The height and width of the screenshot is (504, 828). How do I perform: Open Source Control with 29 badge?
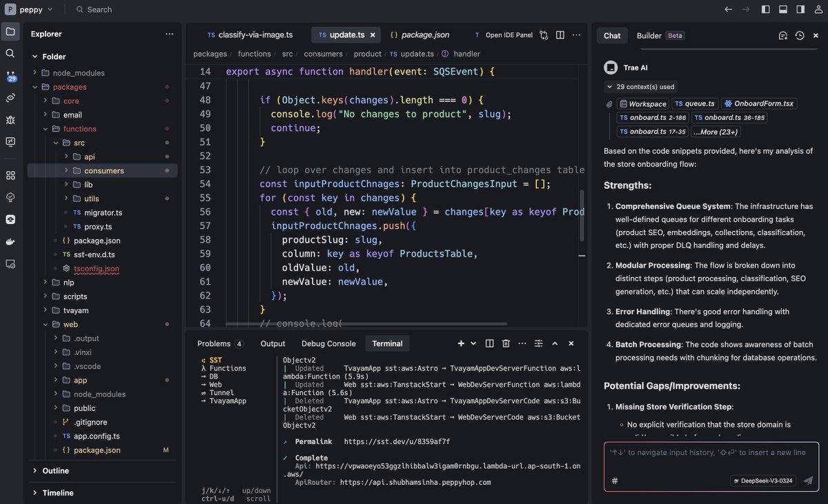click(x=10, y=77)
